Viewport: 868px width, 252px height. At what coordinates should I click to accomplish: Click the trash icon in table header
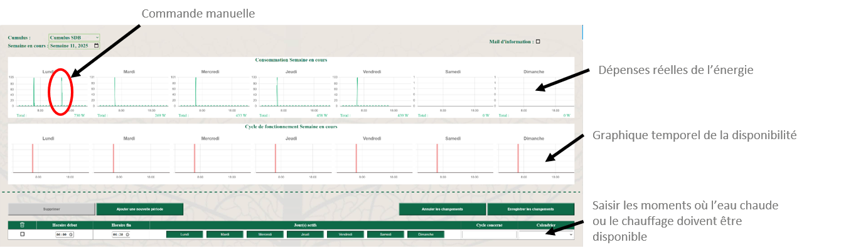point(23,225)
